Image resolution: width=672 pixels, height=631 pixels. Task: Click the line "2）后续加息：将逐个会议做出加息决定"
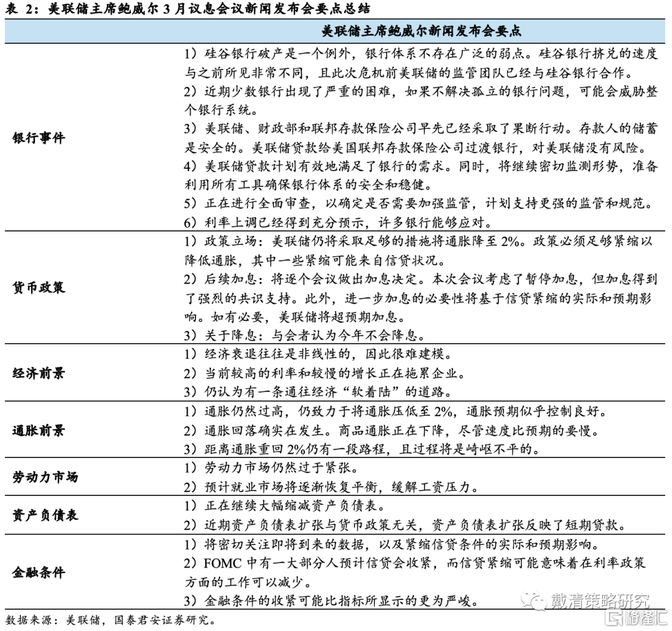point(421,279)
